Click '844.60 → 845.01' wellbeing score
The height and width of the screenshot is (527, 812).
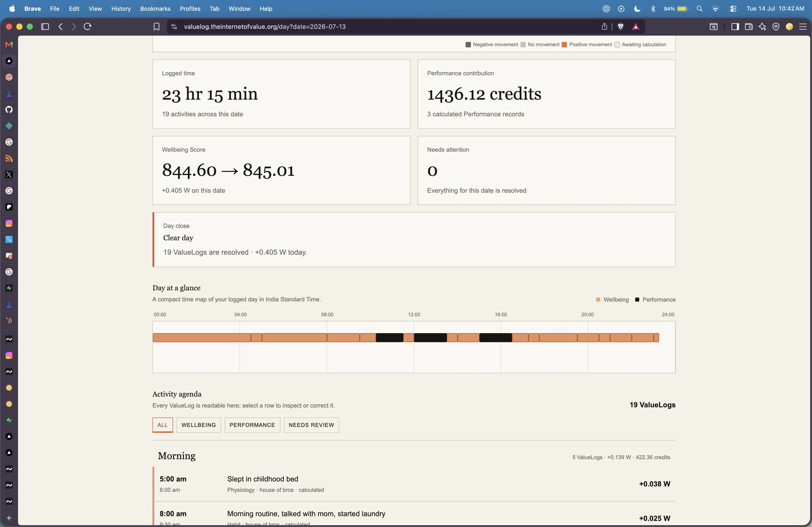(x=228, y=170)
